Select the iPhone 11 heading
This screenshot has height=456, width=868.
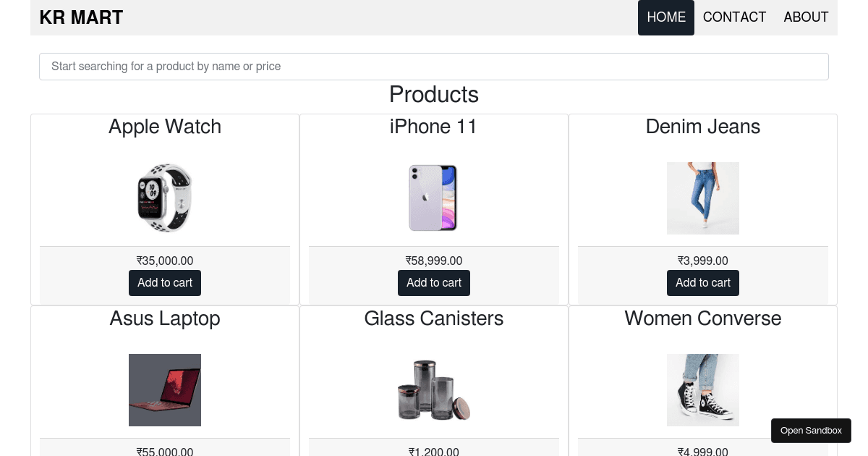[434, 127]
